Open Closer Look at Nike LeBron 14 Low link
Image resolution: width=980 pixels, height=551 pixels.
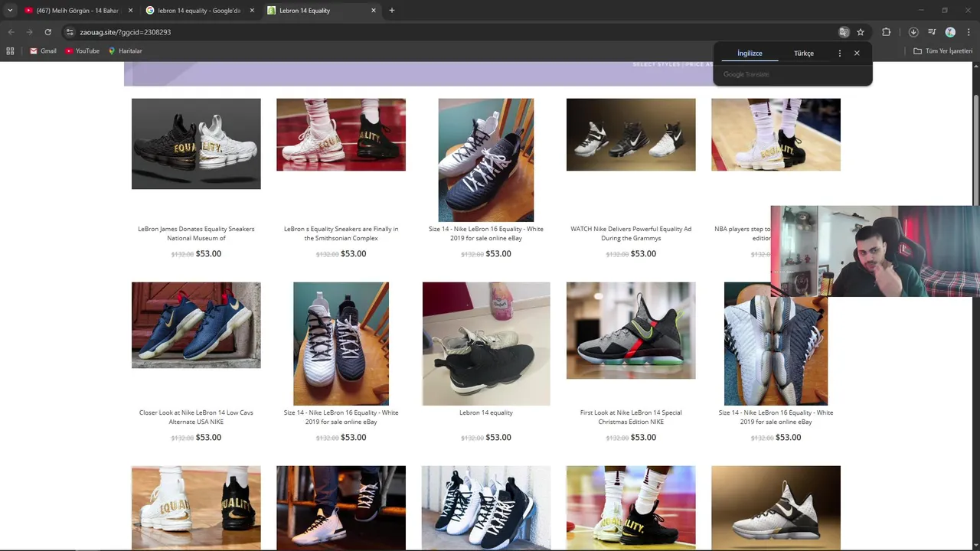click(x=196, y=417)
